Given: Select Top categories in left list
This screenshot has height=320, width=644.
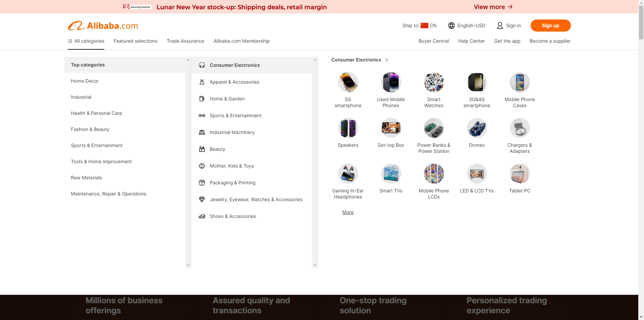Looking at the screenshot, I should click(125, 65).
